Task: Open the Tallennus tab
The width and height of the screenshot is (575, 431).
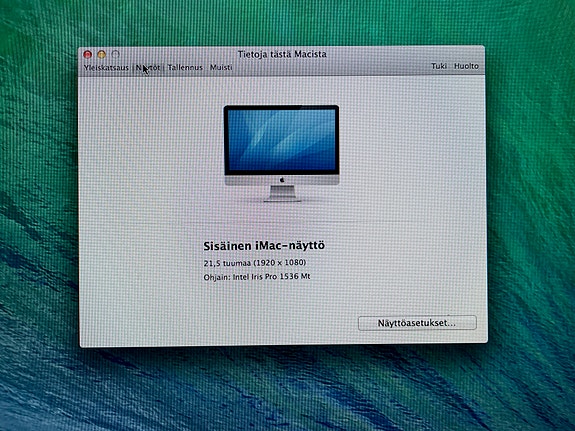Action: 185,67
